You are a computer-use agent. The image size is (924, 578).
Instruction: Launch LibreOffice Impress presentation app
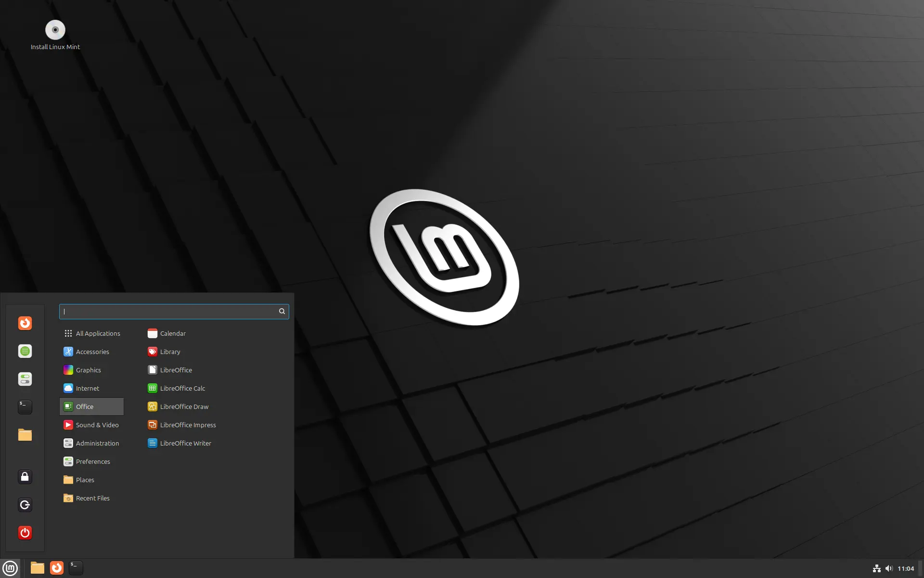[188, 425]
